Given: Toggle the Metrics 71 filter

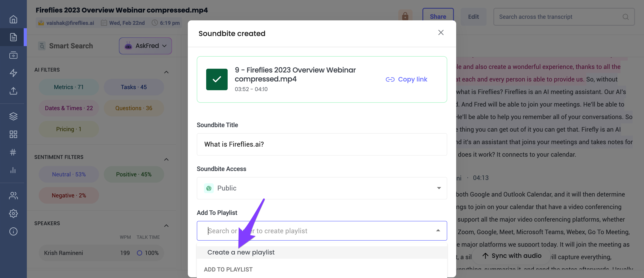Looking at the screenshot, I should click(x=69, y=87).
